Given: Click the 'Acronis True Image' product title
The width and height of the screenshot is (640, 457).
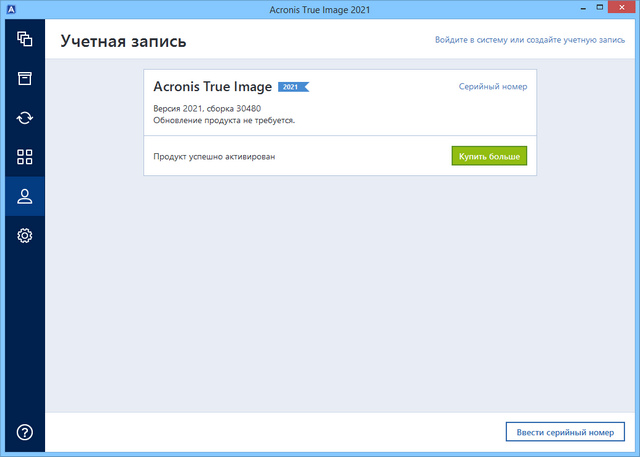Looking at the screenshot, I should 212,87.
